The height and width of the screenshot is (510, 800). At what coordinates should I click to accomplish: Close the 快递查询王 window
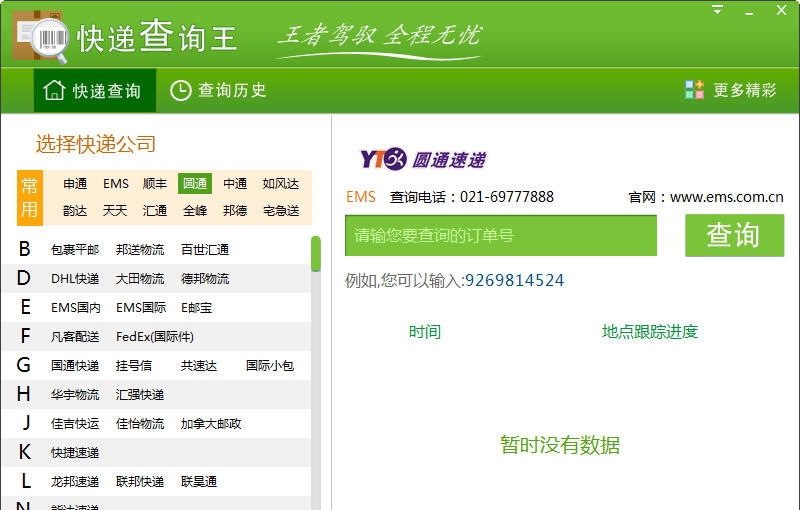tap(781, 10)
